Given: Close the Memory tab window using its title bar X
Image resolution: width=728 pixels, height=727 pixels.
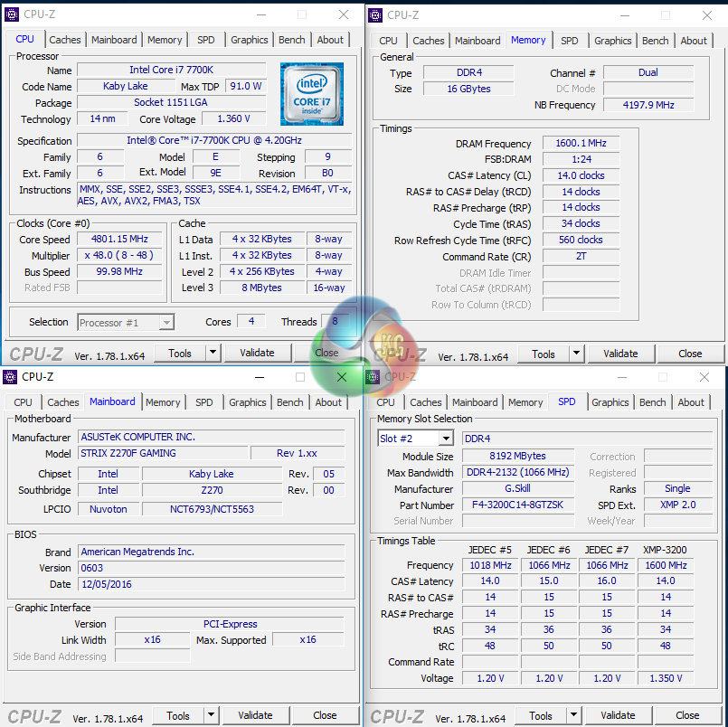Looking at the screenshot, I should (707, 14).
